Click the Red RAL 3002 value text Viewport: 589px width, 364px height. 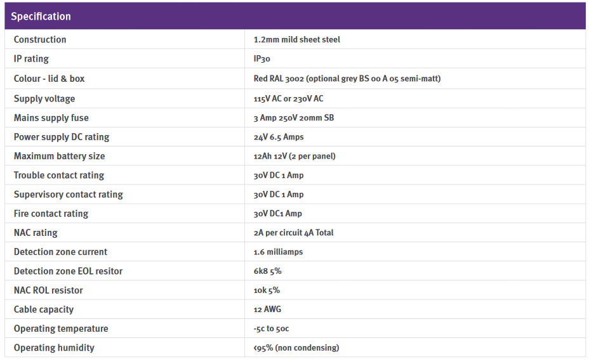(x=347, y=79)
